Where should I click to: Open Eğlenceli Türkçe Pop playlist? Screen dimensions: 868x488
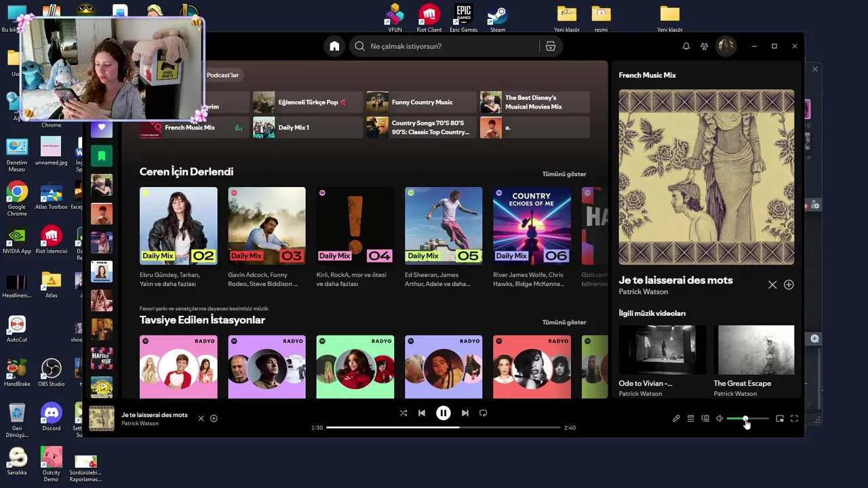308,102
